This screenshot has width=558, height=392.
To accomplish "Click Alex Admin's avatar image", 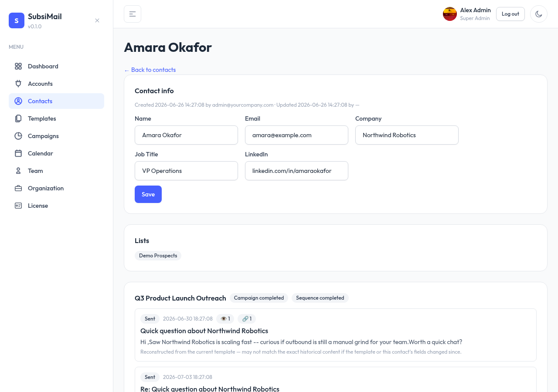I will [x=450, y=14].
